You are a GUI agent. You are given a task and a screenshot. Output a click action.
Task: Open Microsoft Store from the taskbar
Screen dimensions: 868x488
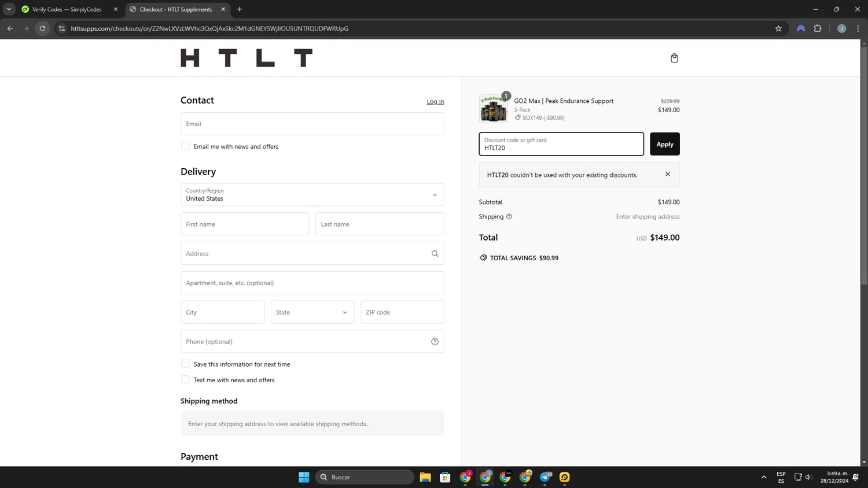coord(445,477)
